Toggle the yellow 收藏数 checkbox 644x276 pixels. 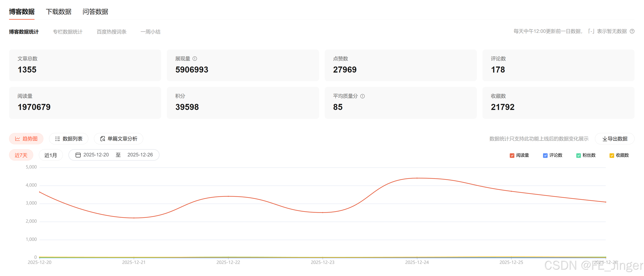pyautogui.click(x=612, y=155)
